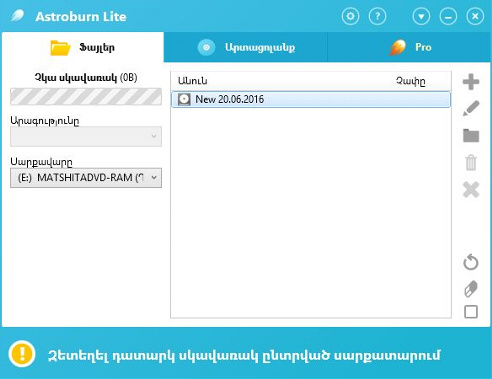Click the status message about empty disc
This screenshot has height=379, width=492.
[244, 356]
